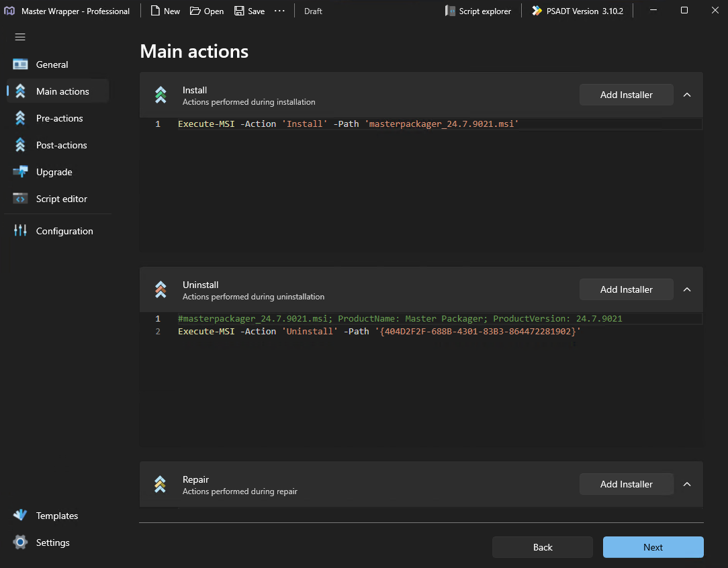Click PSADT Version 3.10.2 label
This screenshot has width=728, height=568.
coord(585,11)
